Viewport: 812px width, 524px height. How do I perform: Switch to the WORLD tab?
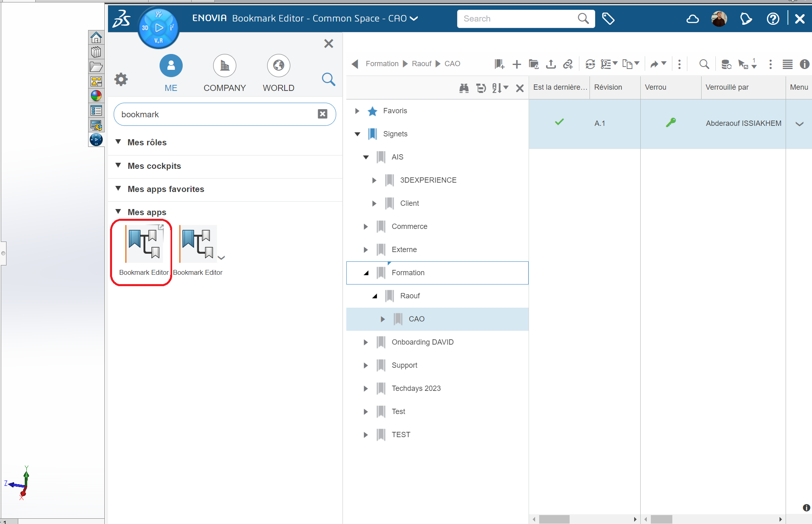point(279,74)
